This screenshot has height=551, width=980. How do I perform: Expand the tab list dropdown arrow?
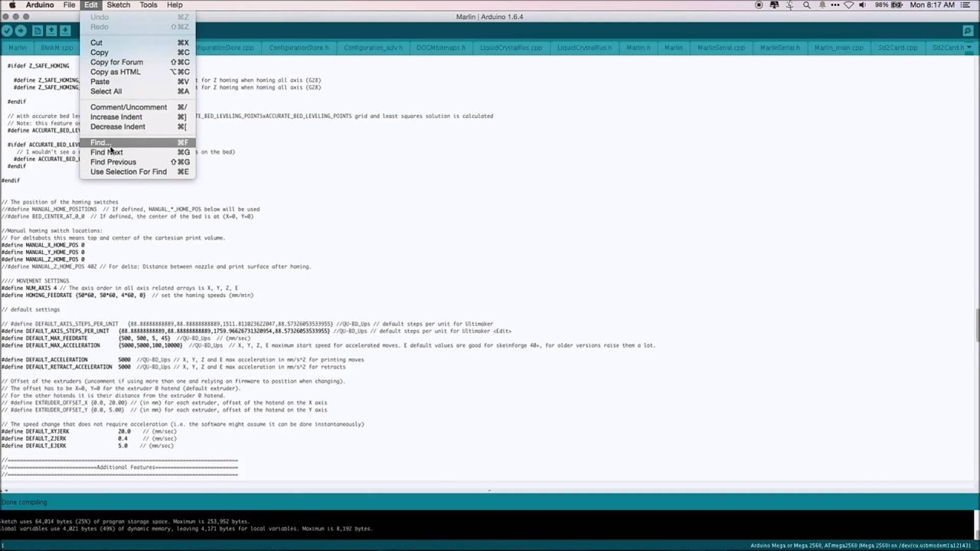pyautogui.click(x=971, y=47)
